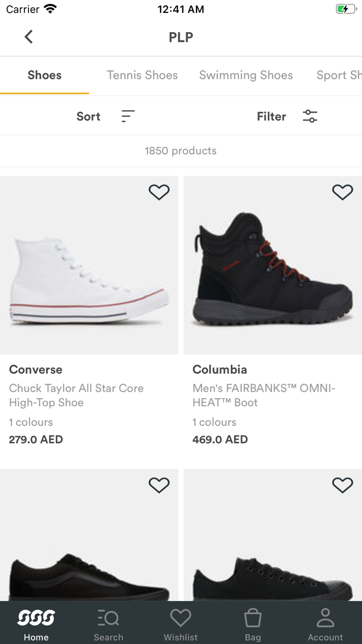Switch to Tennis Shoes tab

[x=142, y=75]
